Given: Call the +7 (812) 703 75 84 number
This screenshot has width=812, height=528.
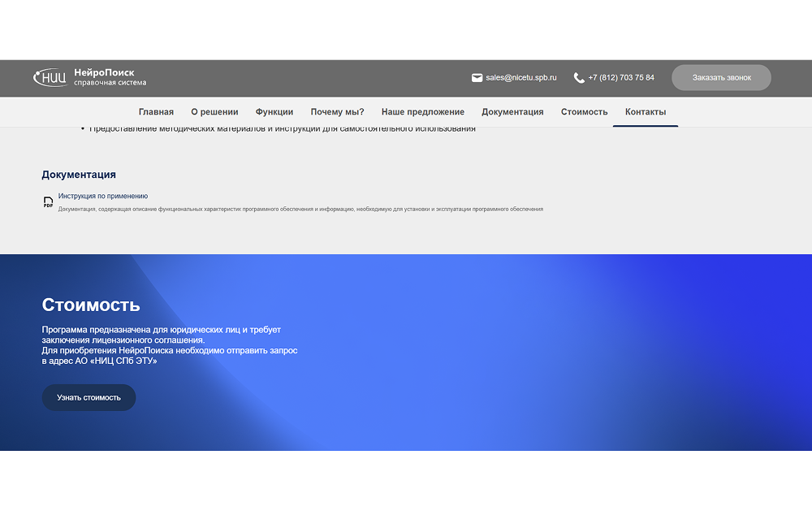Looking at the screenshot, I should pos(621,78).
